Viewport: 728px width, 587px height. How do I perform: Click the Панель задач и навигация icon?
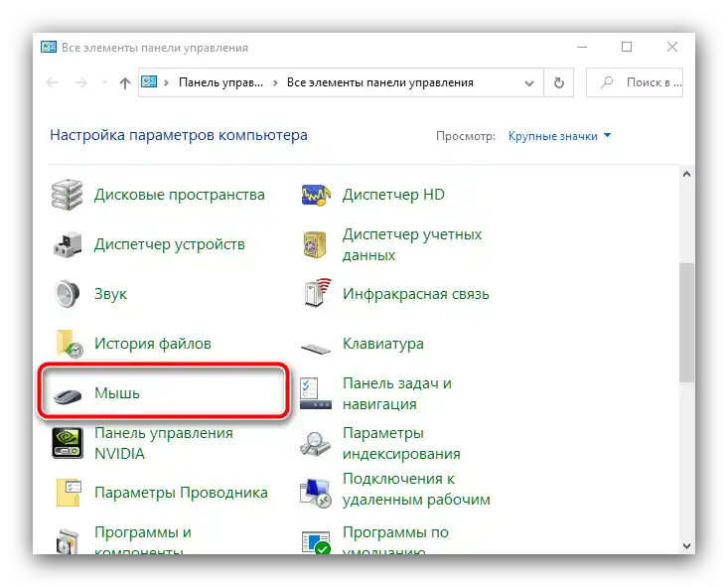pyautogui.click(x=316, y=393)
